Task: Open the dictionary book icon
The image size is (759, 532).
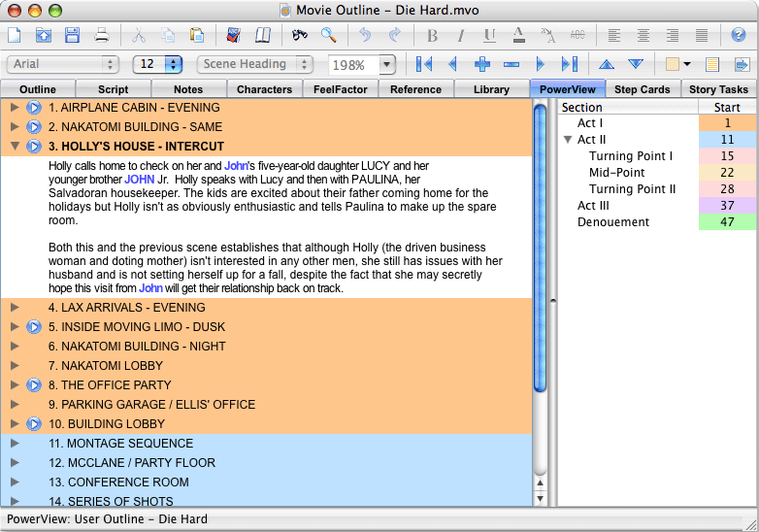Action: click(234, 35)
